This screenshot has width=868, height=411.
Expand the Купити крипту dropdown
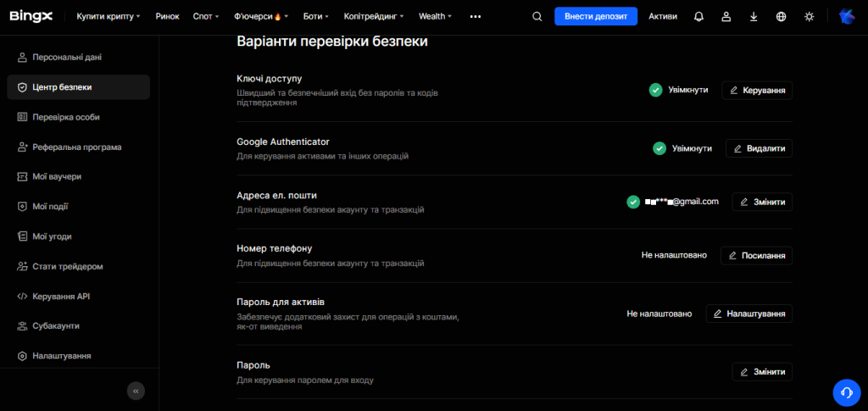[x=108, y=17]
